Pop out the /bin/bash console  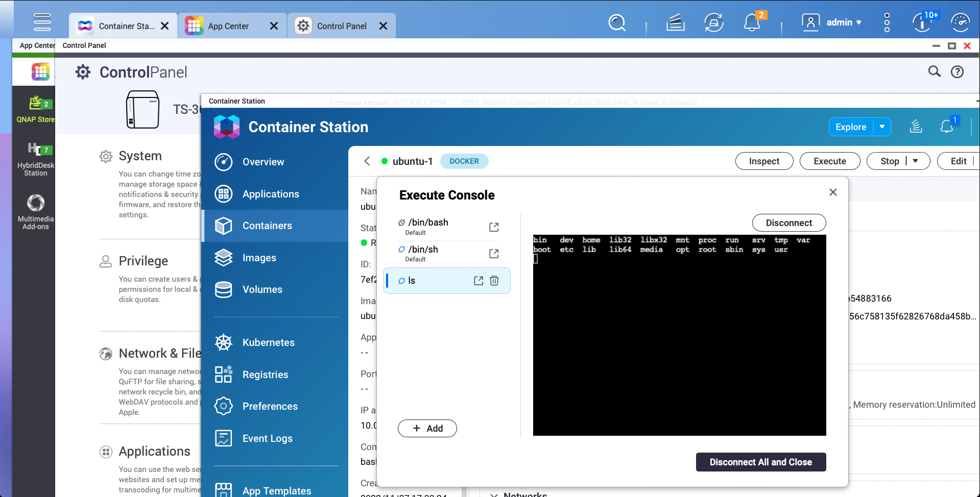[x=493, y=227]
